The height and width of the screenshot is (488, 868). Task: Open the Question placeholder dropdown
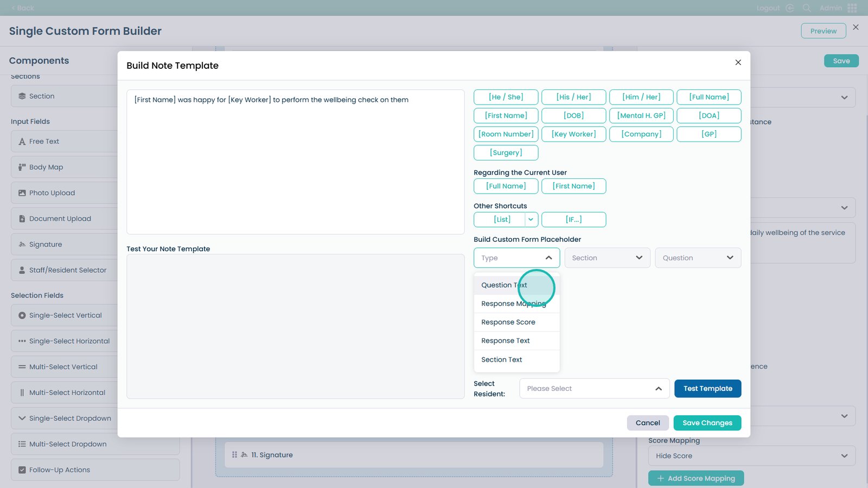[x=697, y=258]
